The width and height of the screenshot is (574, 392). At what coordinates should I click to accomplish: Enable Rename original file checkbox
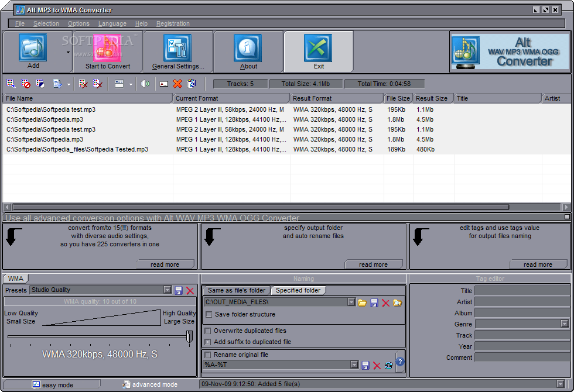207,355
